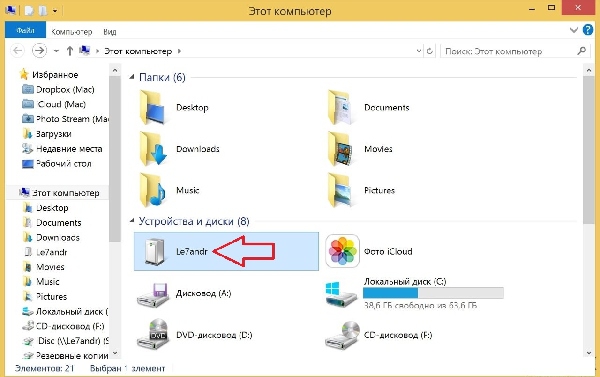600x377 pixels.
Task: Open Недавние места in favorites
Action: click(x=62, y=149)
